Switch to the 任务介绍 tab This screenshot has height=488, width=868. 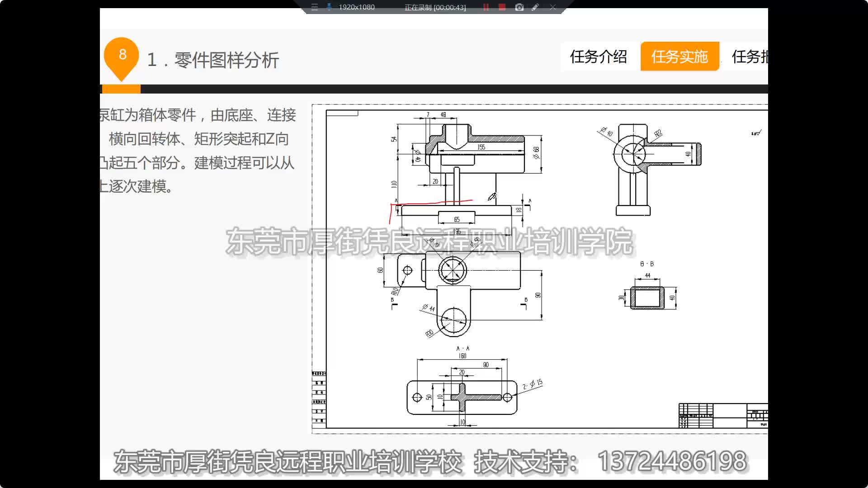click(599, 57)
